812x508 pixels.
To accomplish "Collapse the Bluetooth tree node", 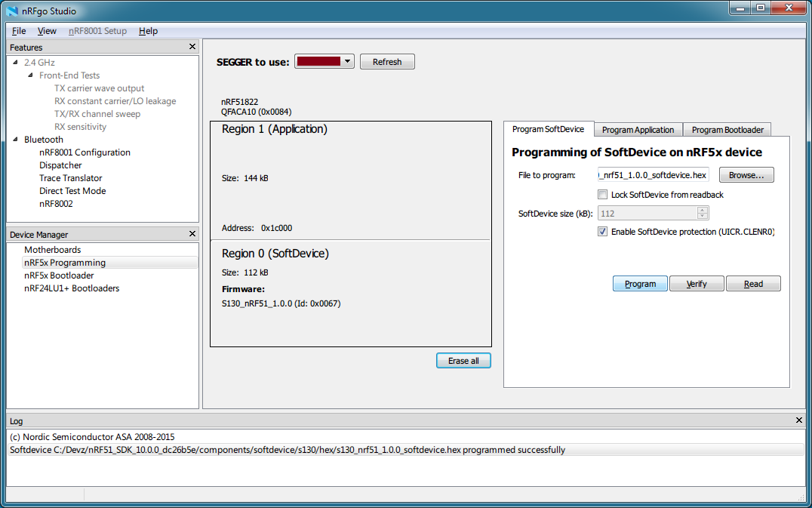I will 15,140.
